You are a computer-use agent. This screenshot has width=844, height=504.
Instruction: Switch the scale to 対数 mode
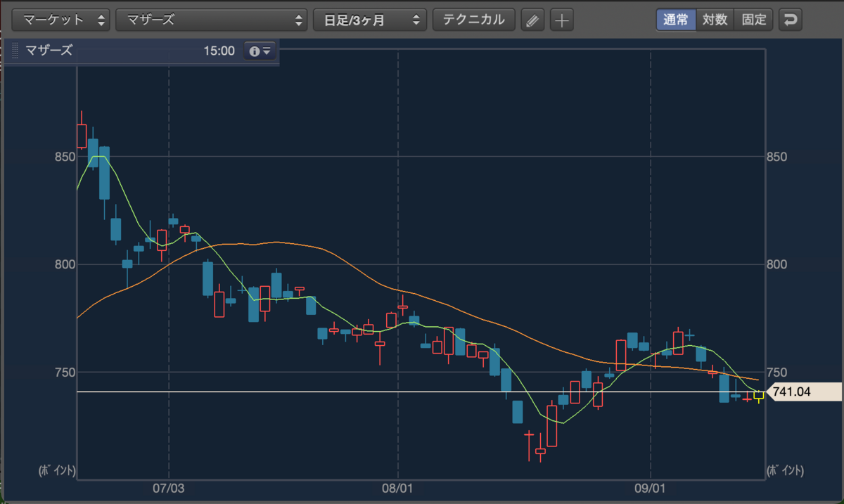[x=715, y=20]
